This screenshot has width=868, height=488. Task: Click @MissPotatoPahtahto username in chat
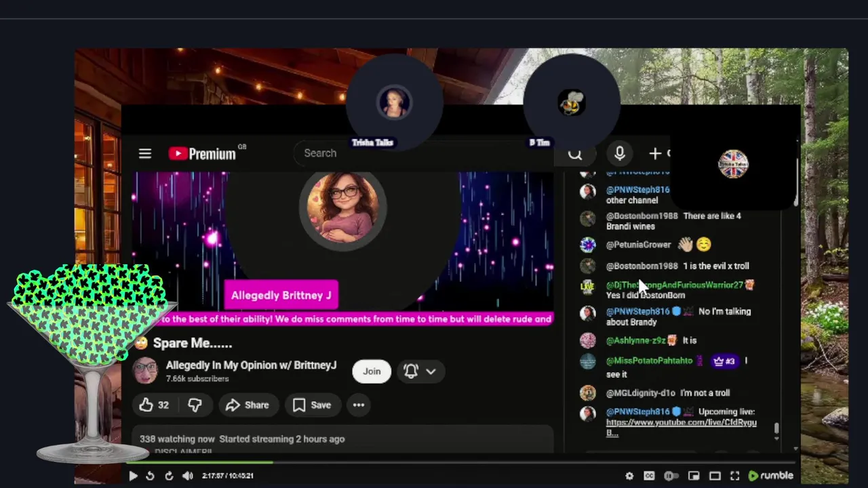point(649,361)
